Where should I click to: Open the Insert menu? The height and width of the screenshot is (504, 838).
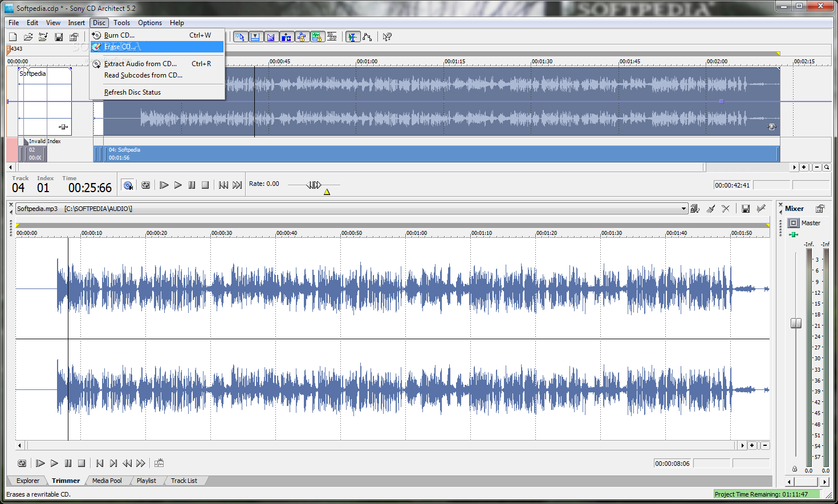(76, 23)
